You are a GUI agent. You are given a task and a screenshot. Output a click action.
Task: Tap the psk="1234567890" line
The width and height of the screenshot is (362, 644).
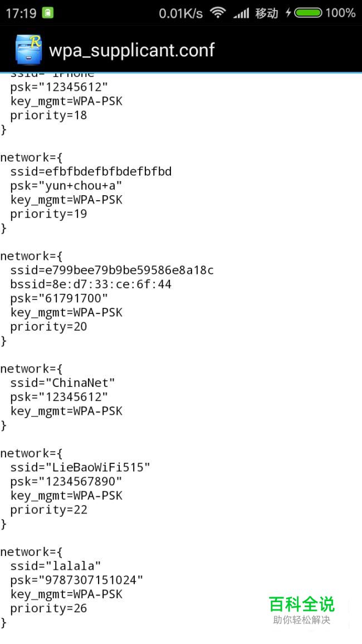(x=66, y=481)
